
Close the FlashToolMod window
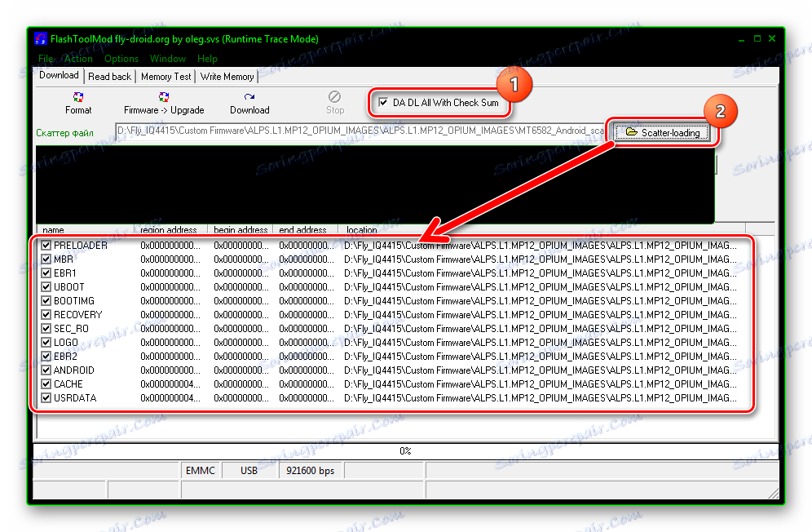772,39
